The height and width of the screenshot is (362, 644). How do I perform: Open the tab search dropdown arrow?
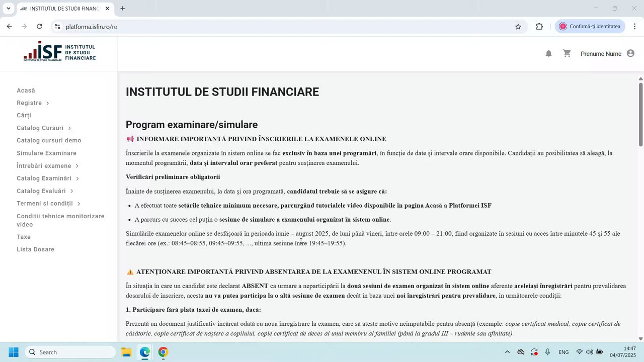click(9, 9)
